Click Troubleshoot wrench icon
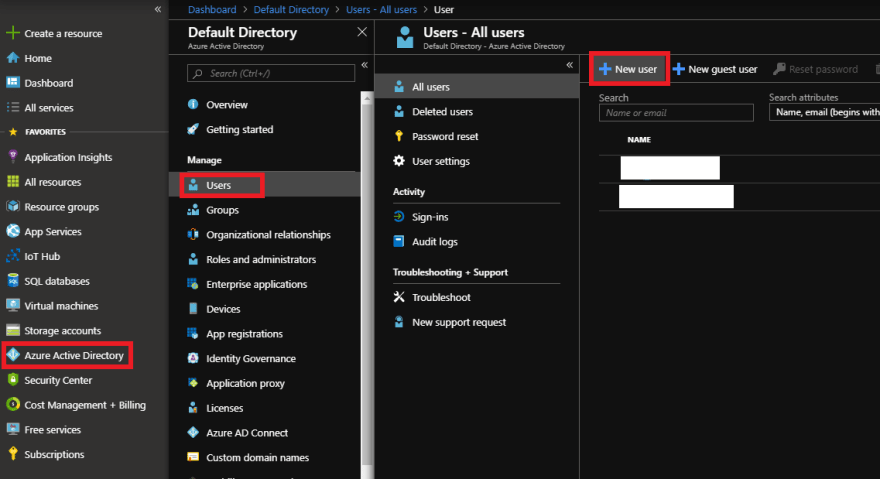Viewport: 880px width, 479px height. 398,297
